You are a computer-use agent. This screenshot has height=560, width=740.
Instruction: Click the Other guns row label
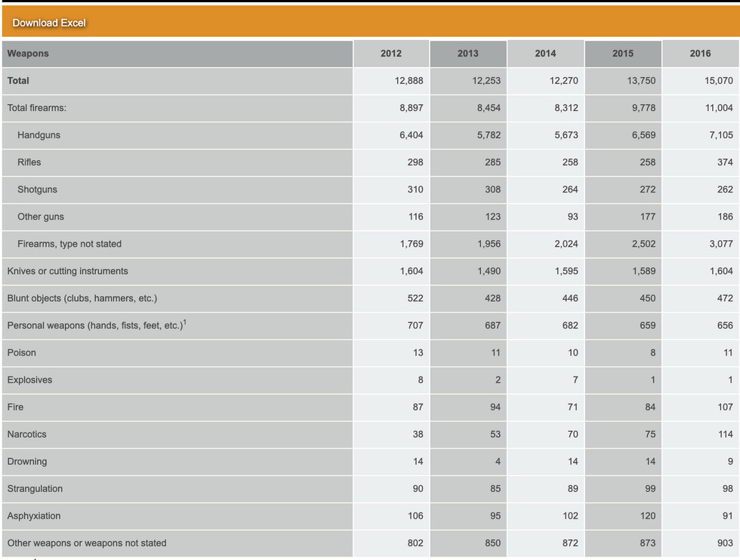pos(41,217)
